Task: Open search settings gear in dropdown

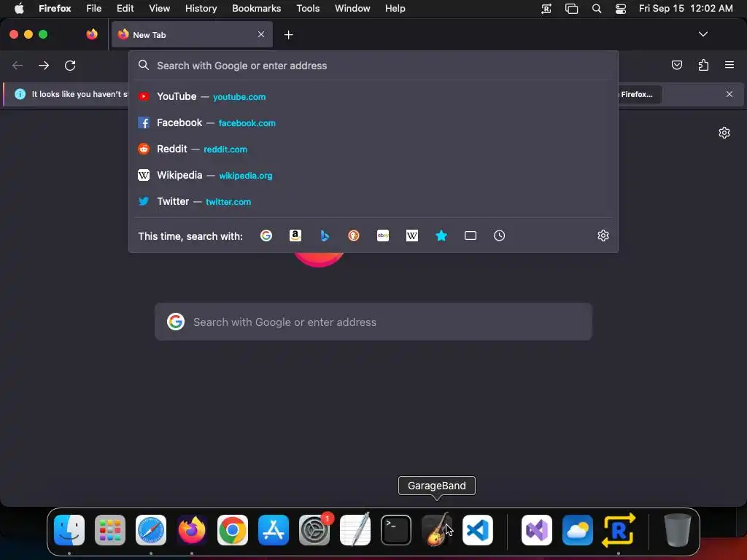Action: [603, 236]
